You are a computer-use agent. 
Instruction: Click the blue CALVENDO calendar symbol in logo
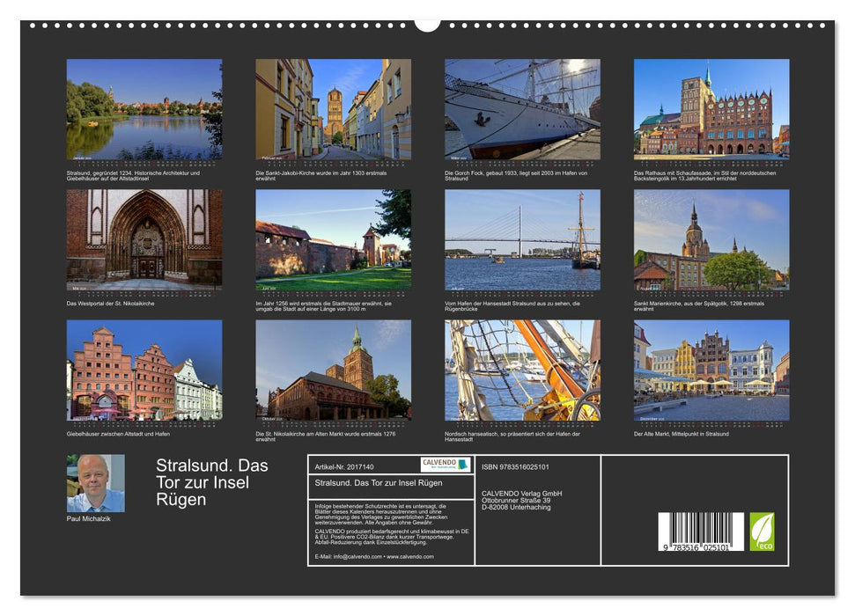coord(463,464)
